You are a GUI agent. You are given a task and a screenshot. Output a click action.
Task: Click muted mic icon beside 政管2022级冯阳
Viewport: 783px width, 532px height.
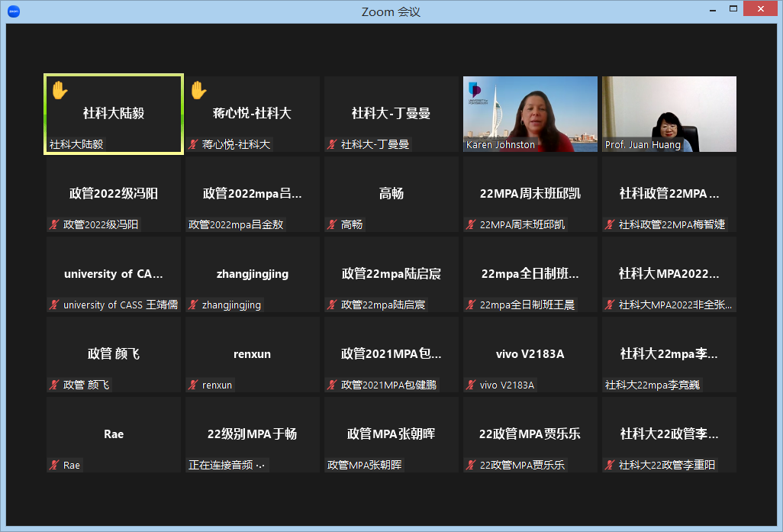[x=54, y=225]
